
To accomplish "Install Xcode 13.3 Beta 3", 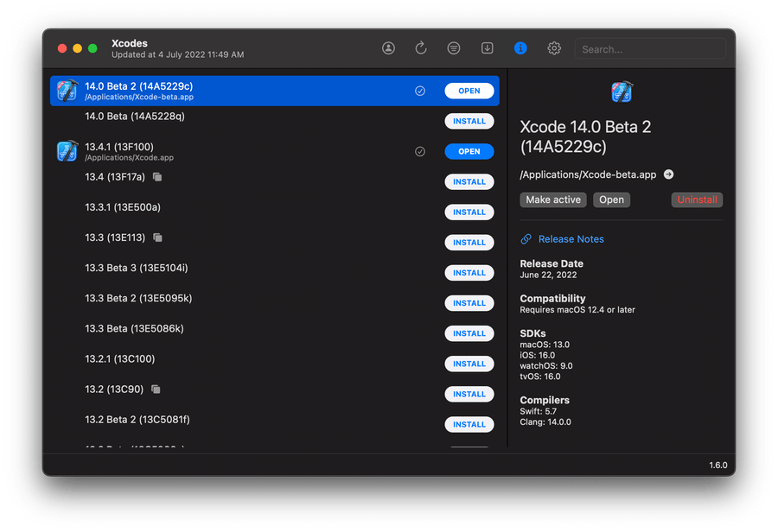I will pyautogui.click(x=469, y=273).
